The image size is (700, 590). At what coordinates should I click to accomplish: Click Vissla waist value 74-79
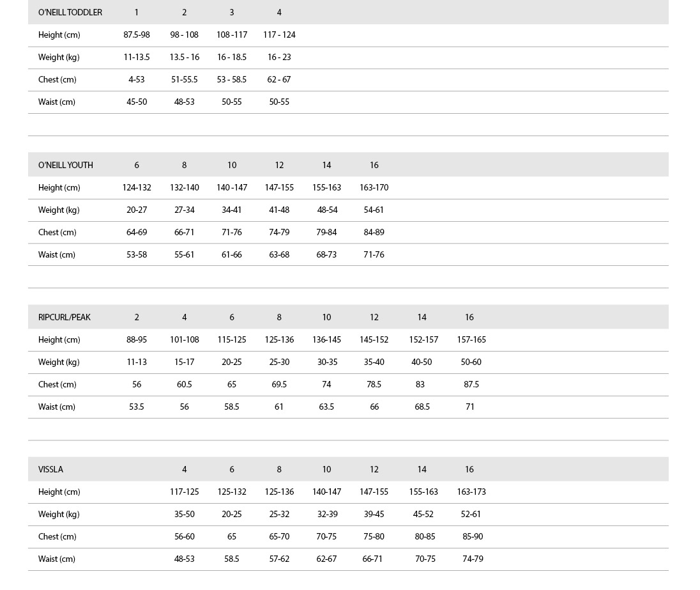[473, 559]
